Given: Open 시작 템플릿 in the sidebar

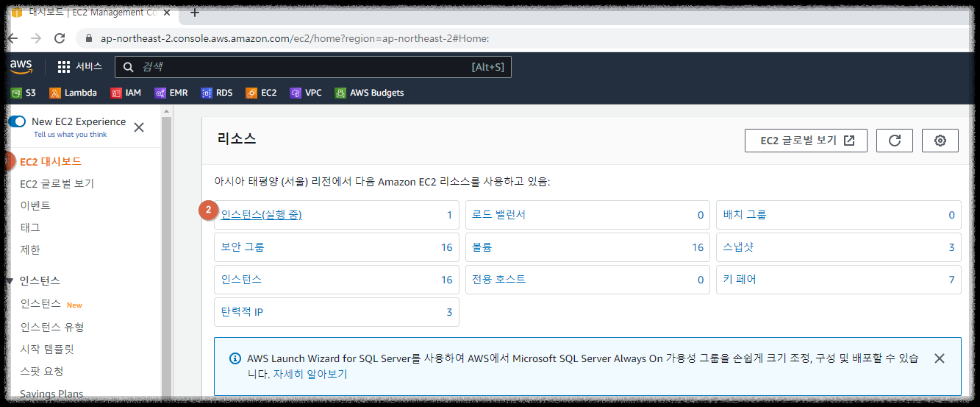Looking at the screenshot, I should click(47, 348).
